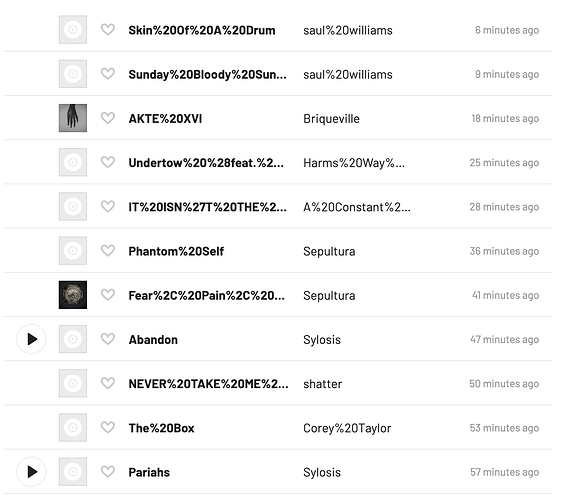Open the Briqueville artist link

coord(331,119)
